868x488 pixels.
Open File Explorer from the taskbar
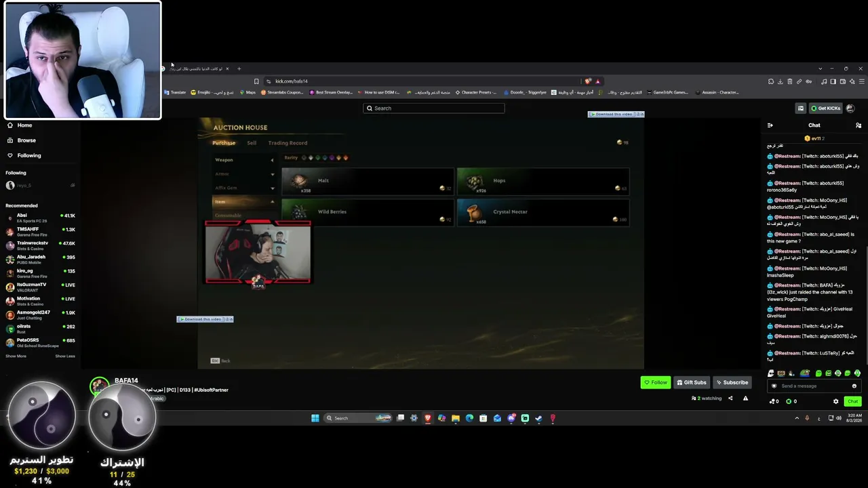(456, 418)
